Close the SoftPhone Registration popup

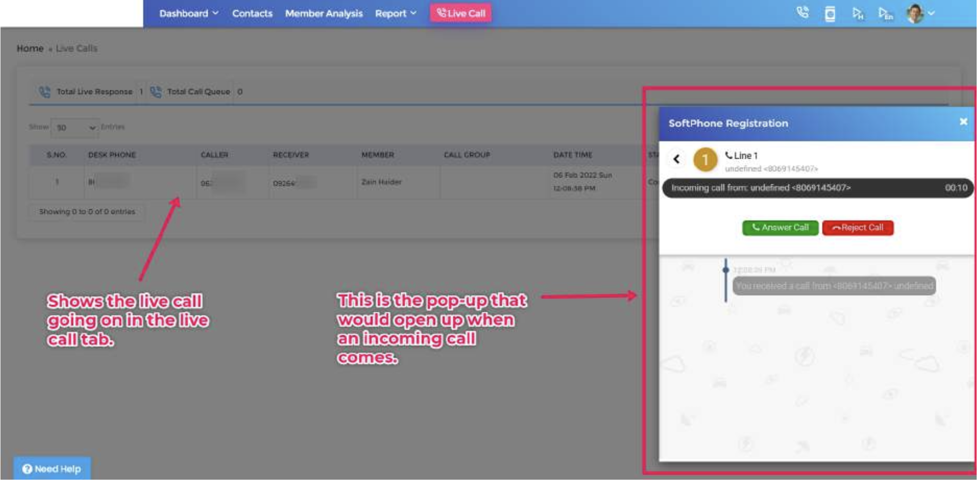(963, 122)
